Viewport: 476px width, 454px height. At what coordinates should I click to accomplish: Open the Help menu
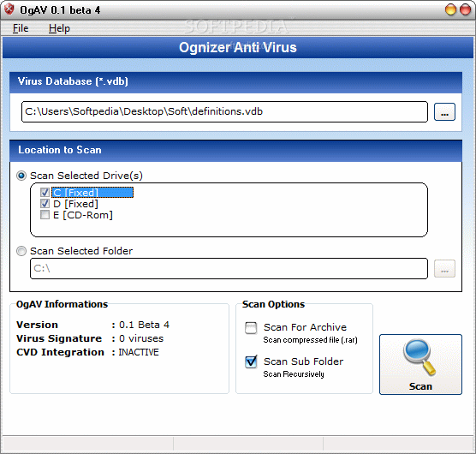(59, 28)
